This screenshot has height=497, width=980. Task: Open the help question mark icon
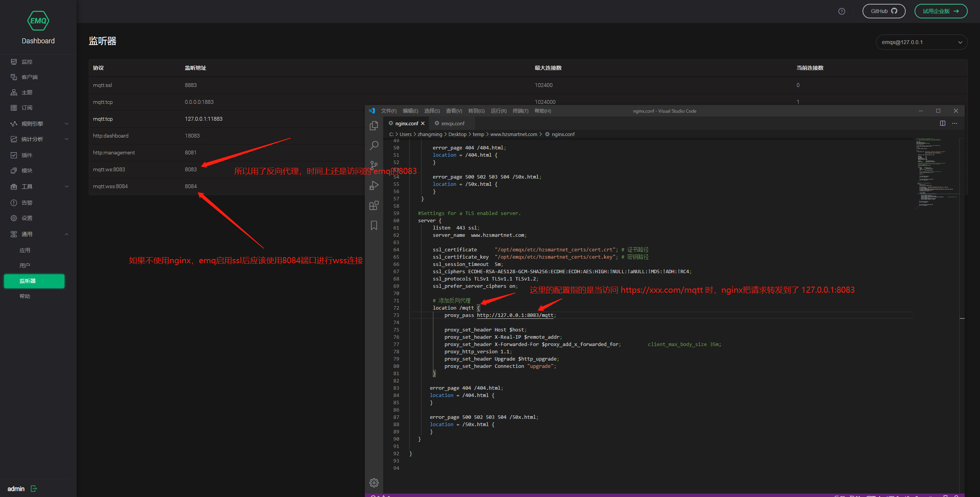pos(841,11)
